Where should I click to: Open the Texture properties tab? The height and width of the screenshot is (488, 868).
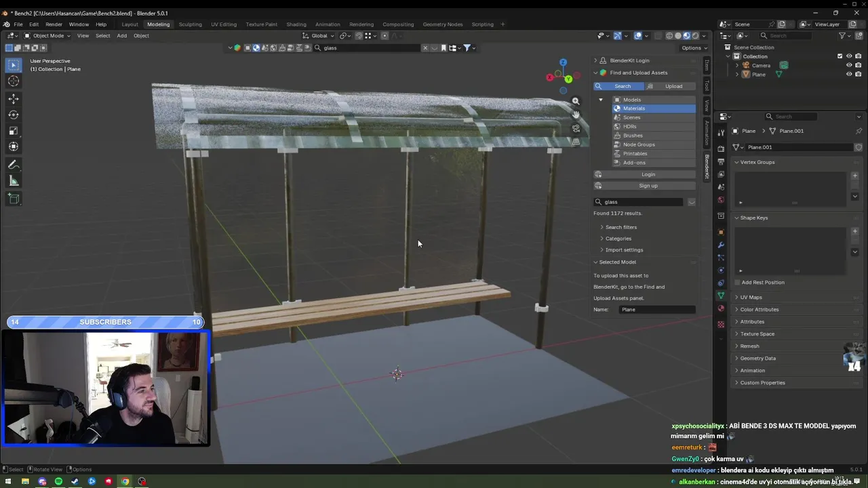click(721, 324)
